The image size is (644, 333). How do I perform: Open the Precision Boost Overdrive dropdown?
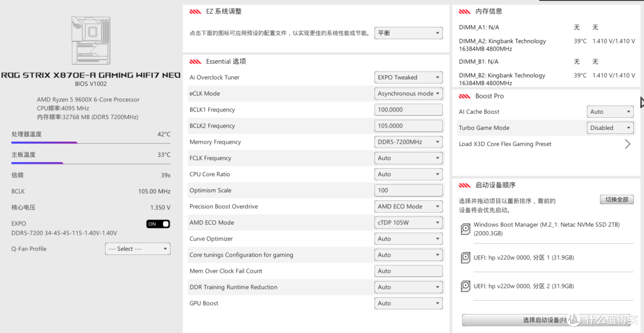tap(408, 207)
